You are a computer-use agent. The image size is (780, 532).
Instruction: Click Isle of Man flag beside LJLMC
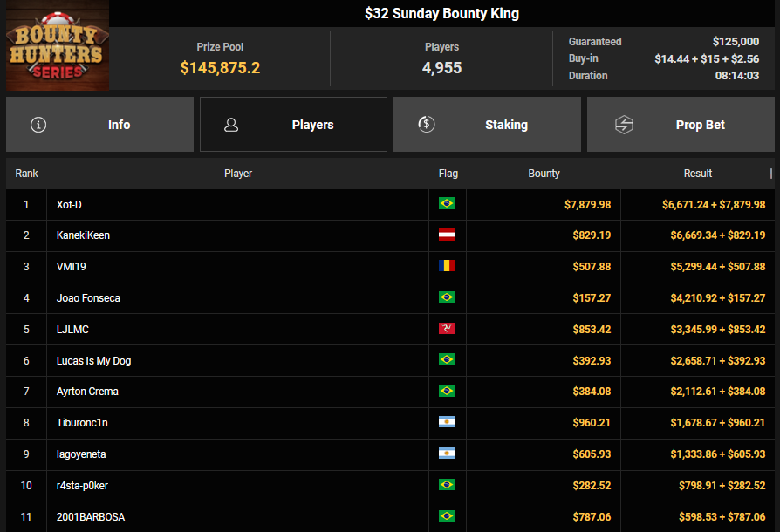tap(447, 330)
